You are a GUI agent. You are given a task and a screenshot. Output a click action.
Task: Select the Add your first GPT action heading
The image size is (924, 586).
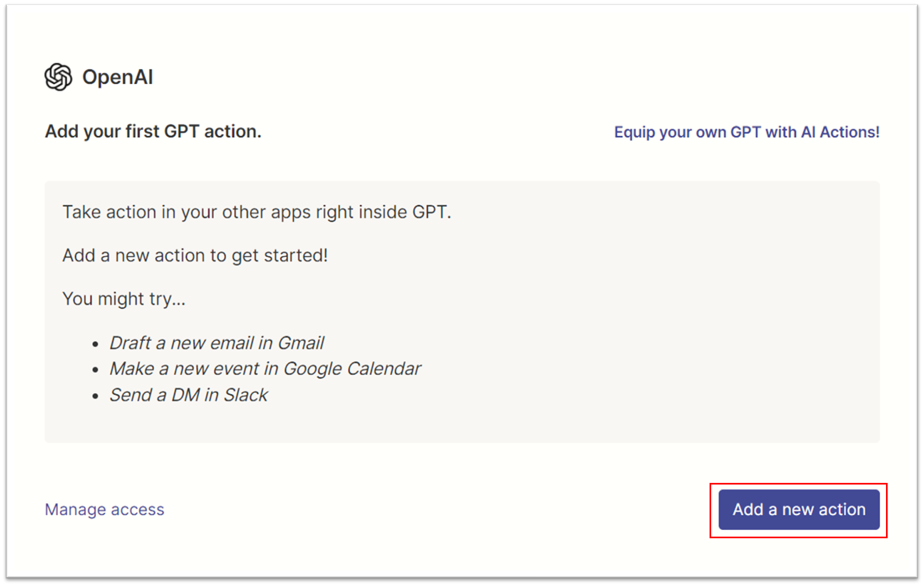click(153, 131)
